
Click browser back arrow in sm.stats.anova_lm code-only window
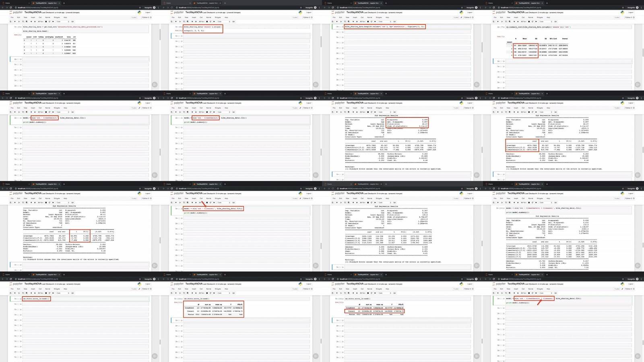point(2,279)
